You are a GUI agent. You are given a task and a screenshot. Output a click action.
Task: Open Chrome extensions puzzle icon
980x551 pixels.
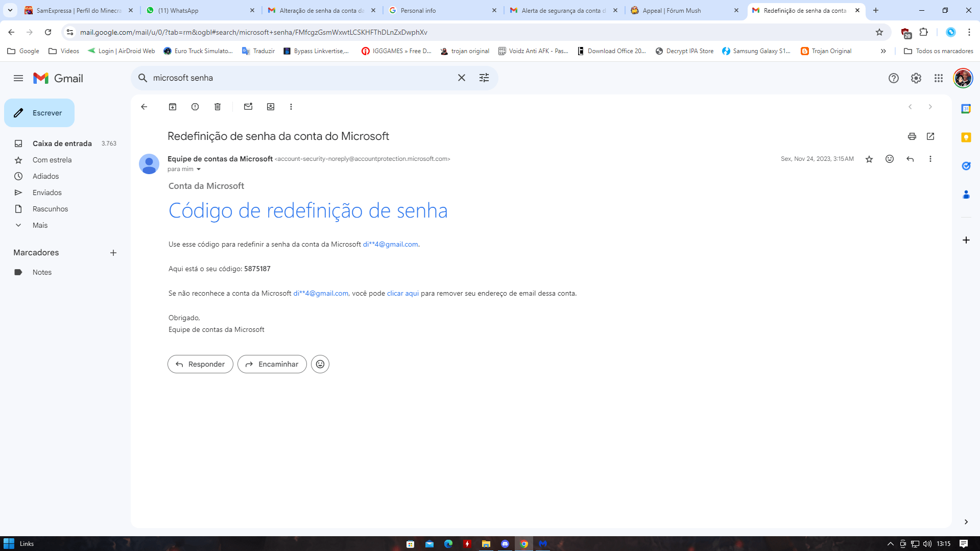924,32
